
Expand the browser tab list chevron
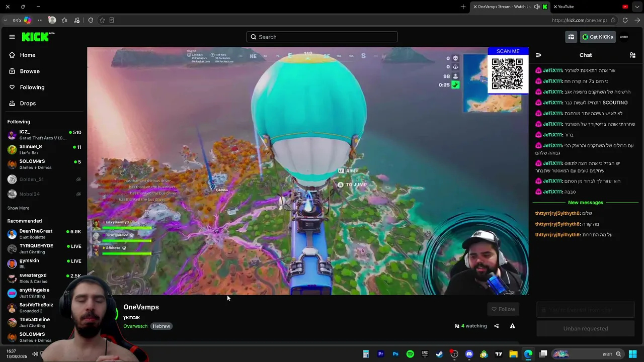point(637,7)
